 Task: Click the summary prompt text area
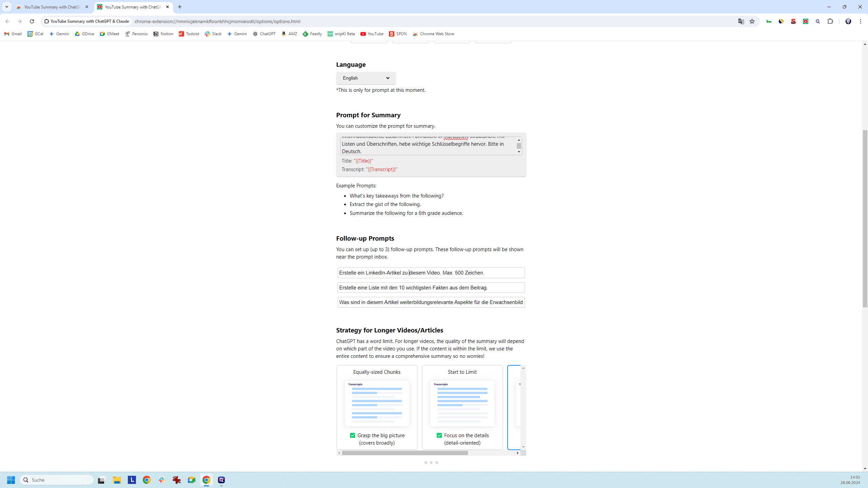[x=429, y=146]
